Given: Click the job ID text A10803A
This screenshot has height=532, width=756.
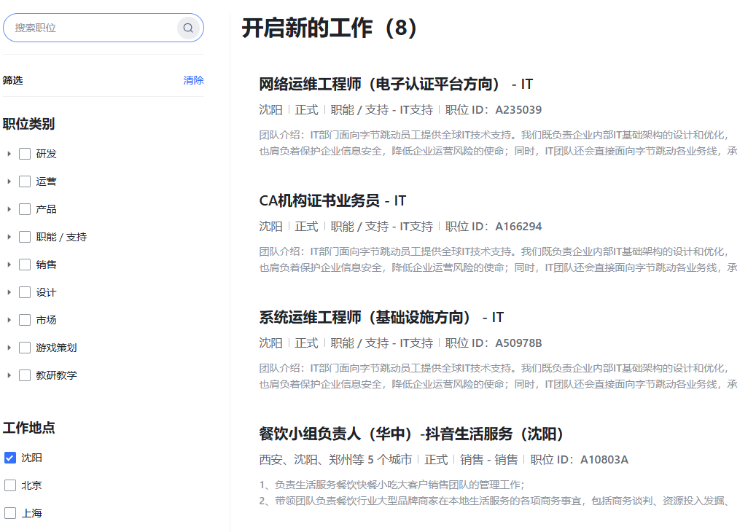Looking at the screenshot, I should (604, 460).
